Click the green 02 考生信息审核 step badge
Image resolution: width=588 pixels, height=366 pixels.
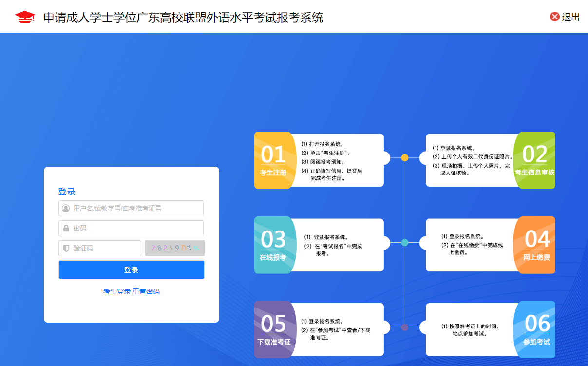point(535,160)
